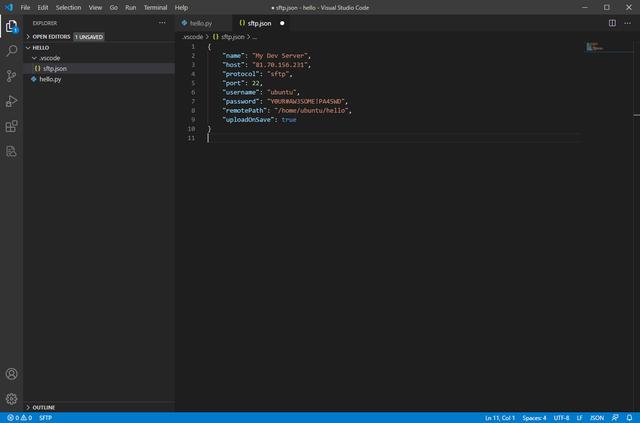Open the View menu
Screen dimensions: 640x423
(96, 7)
